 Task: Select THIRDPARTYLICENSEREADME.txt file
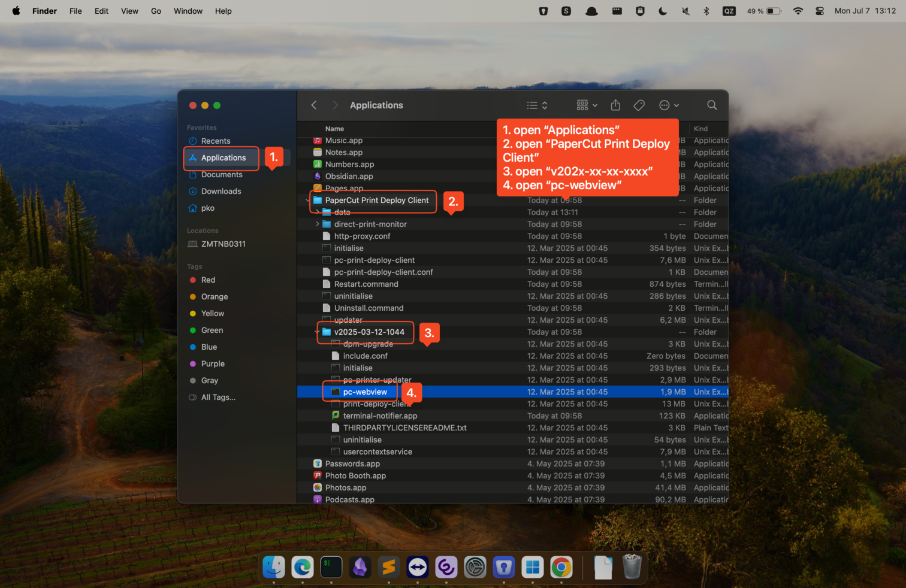pyautogui.click(x=513, y=428)
